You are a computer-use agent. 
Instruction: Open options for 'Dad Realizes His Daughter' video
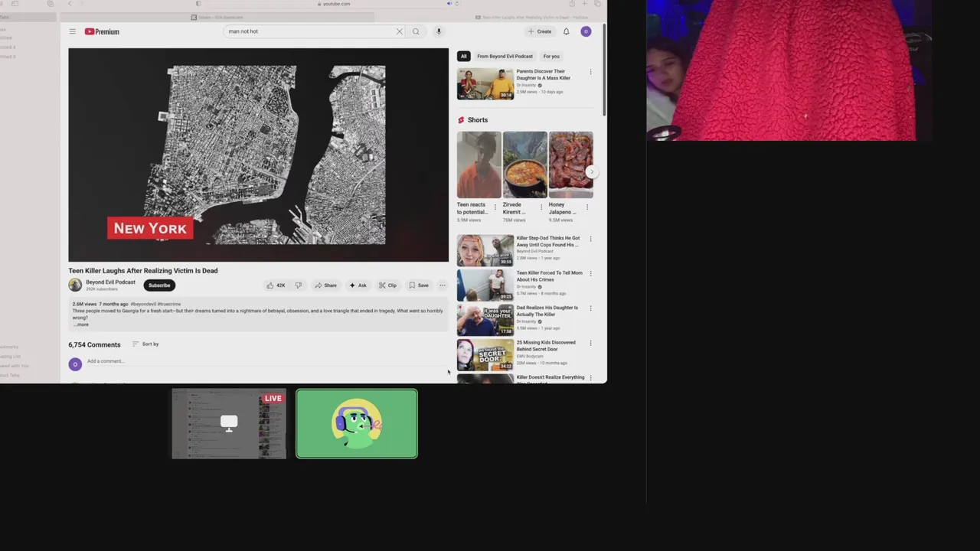tap(590, 308)
